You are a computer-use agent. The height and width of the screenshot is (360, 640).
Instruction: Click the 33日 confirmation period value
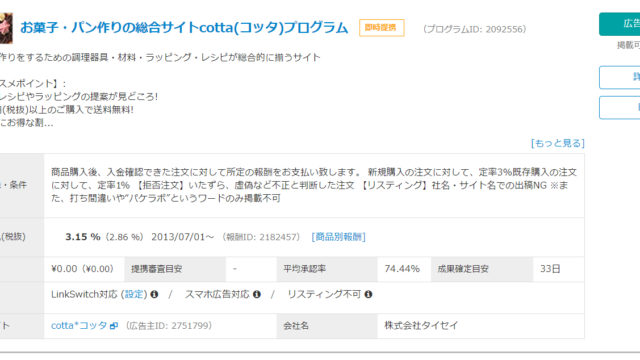550,269
